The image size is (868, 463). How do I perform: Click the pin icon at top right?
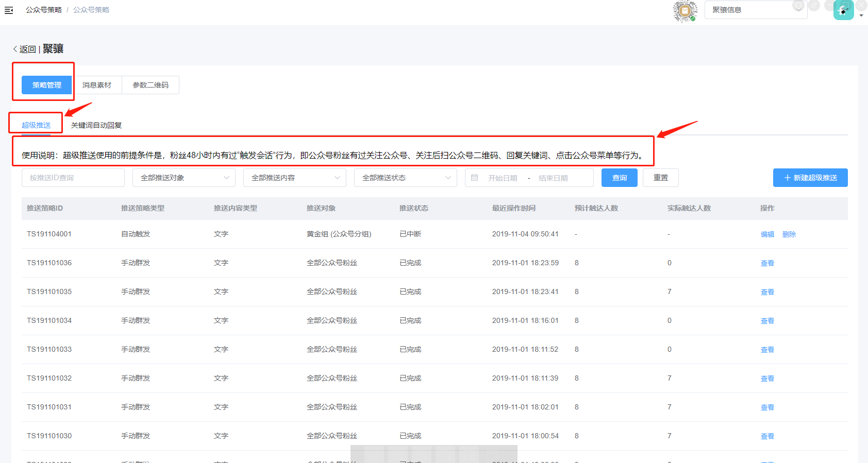tap(814, 6)
